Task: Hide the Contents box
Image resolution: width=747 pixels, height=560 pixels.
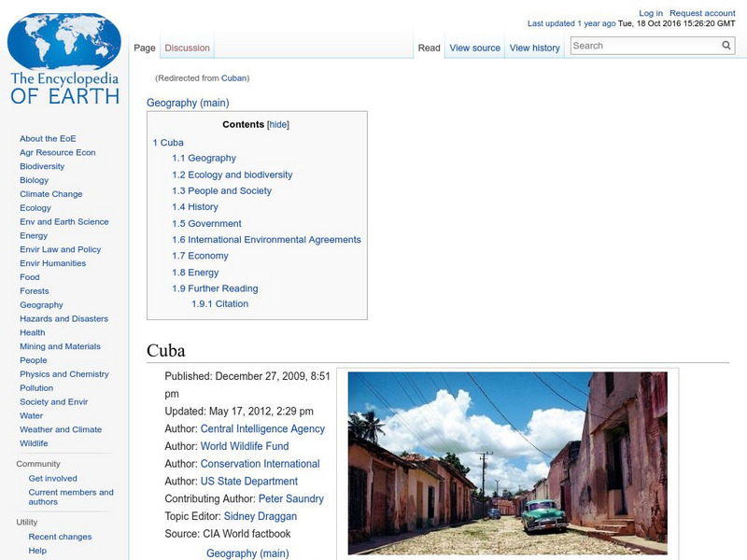Action: tap(279, 124)
